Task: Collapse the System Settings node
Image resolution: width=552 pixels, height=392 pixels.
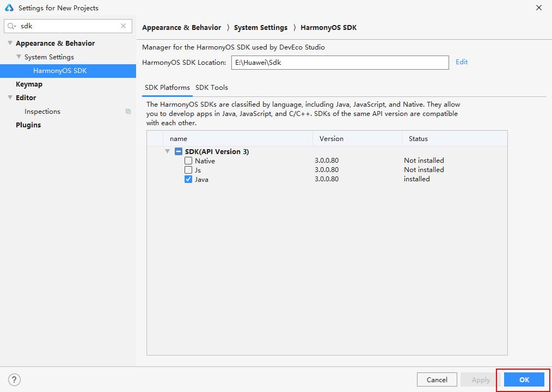Action: click(x=19, y=57)
